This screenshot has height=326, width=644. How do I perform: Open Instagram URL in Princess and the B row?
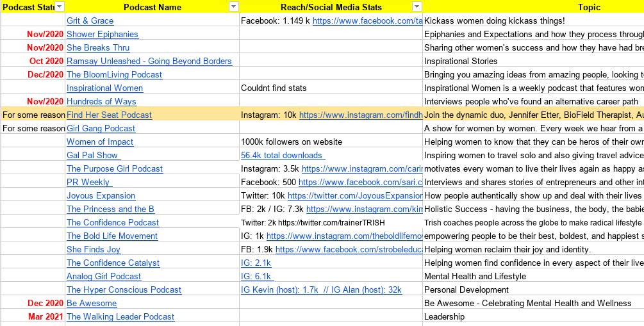click(x=365, y=209)
